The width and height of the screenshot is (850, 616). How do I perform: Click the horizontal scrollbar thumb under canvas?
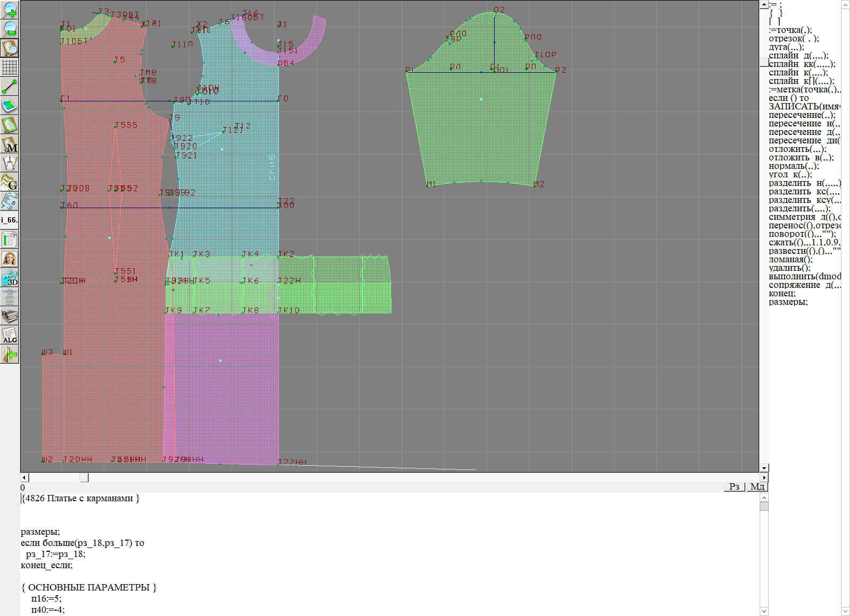click(84, 478)
